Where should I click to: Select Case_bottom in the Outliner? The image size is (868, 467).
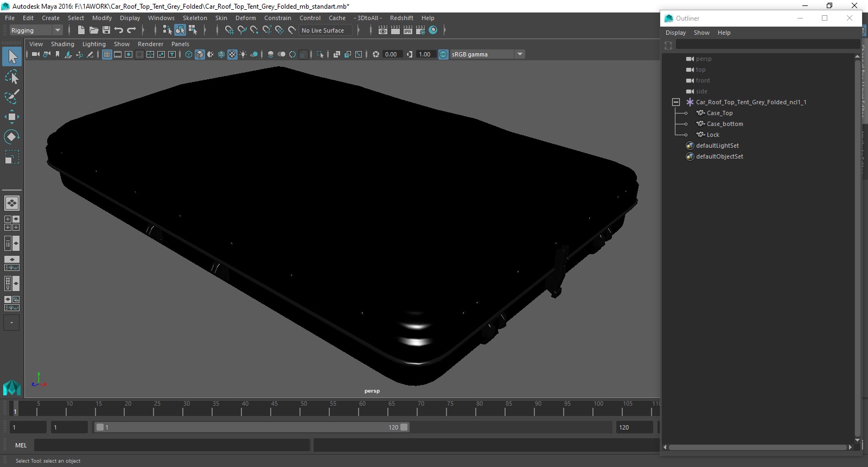725,124
